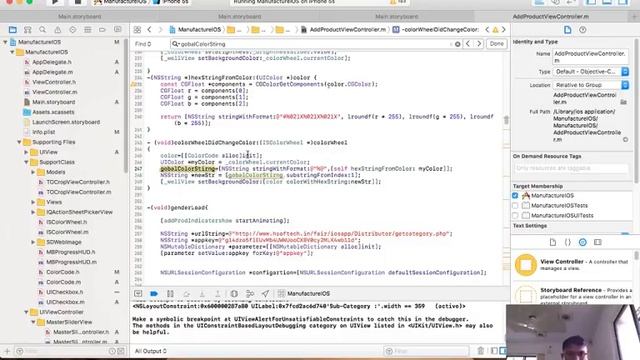Open related items grid menu in editor

tap(137, 29)
